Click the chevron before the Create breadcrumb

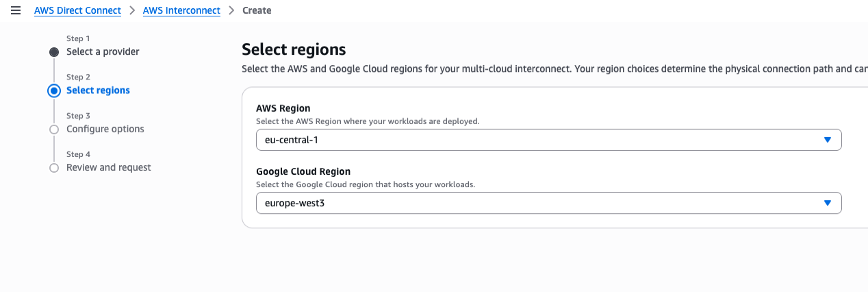[231, 10]
